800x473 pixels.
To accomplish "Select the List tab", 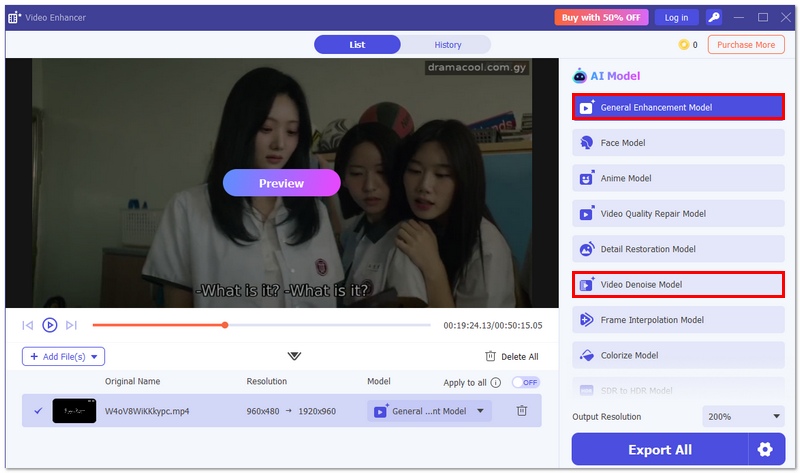I will coord(357,45).
